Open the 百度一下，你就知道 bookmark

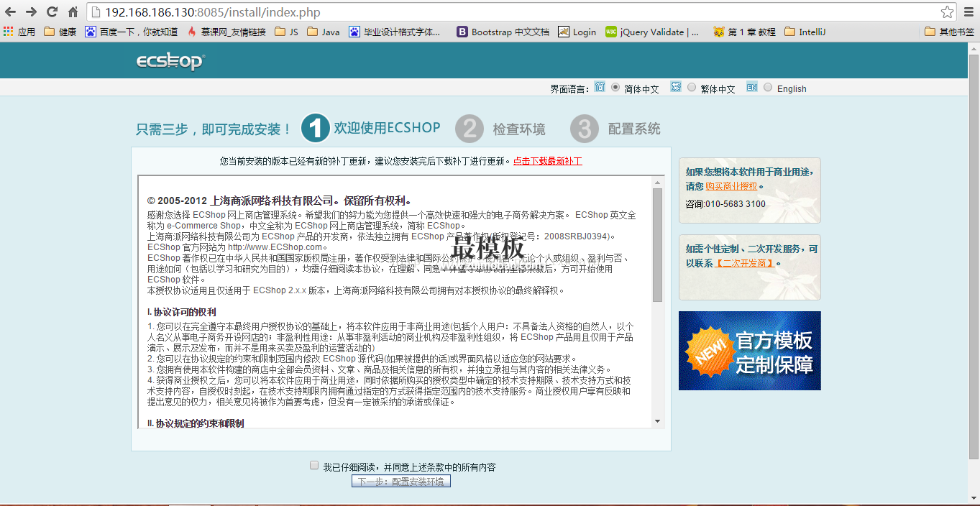point(132,32)
